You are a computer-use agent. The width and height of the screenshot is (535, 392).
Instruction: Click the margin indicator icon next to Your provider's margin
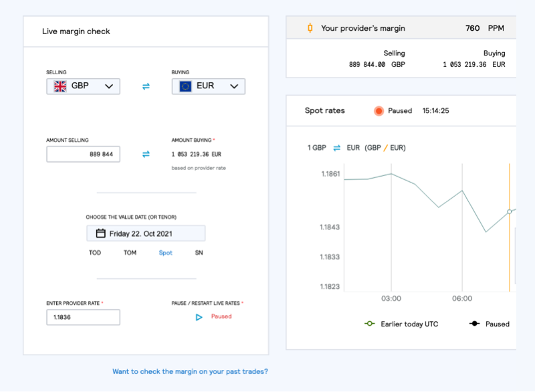[310, 27]
